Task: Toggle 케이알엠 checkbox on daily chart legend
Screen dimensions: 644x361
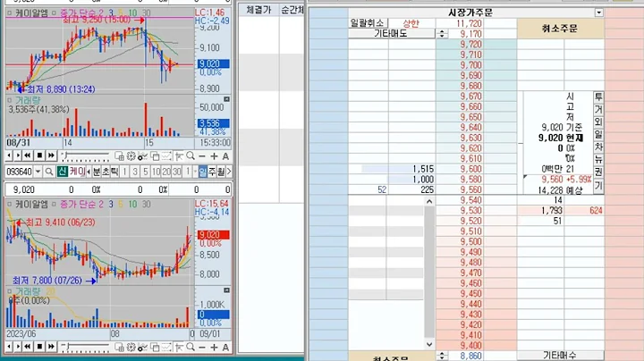Action: click(x=10, y=205)
